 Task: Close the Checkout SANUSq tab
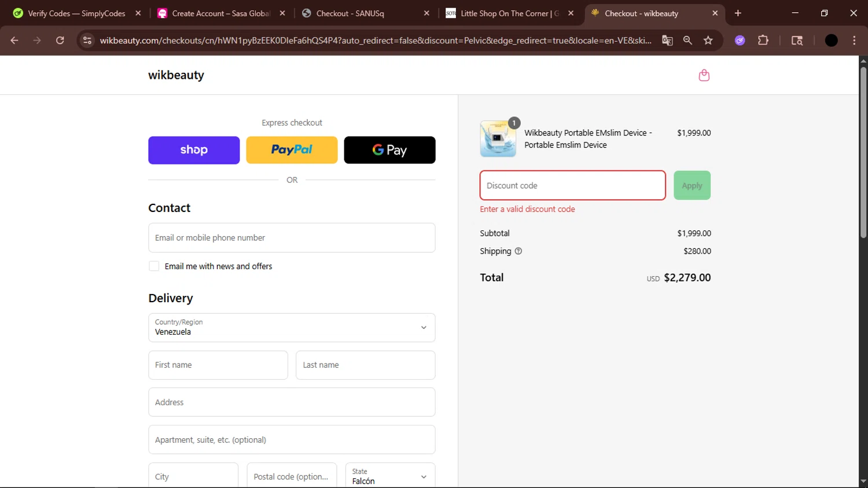426,13
